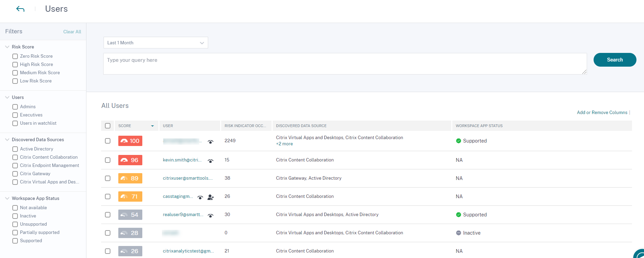The height and width of the screenshot is (258, 644).
Task: Click WORKSPACE APP STATUS column header
Action: [x=542, y=126]
